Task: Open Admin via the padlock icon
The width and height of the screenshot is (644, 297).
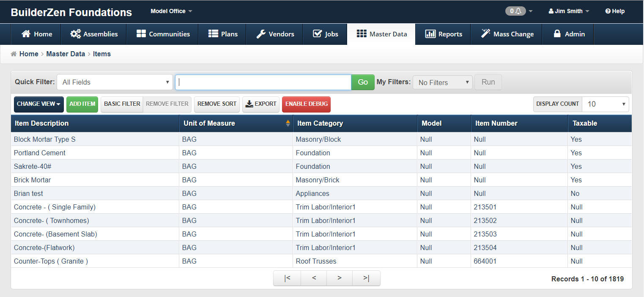Action: click(x=557, y=34)
